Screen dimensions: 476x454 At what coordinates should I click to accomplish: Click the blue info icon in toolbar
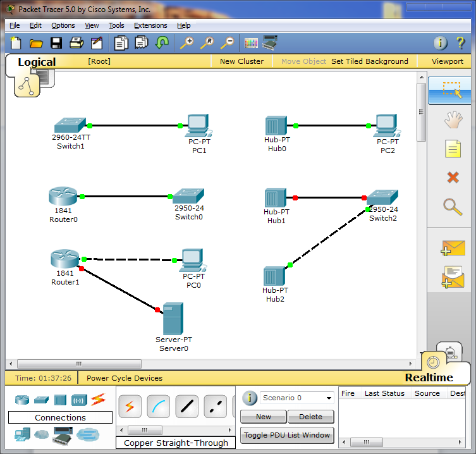click(440, 43)
